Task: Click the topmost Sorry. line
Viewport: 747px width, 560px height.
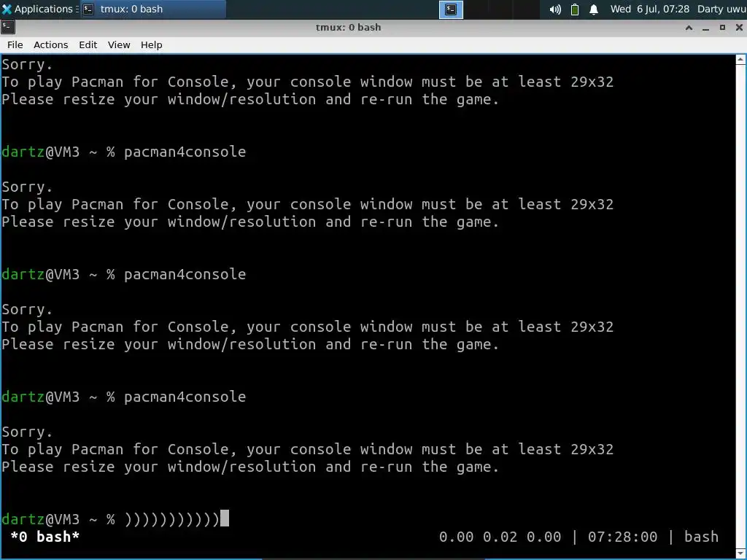Action: (x=27, y=64)
